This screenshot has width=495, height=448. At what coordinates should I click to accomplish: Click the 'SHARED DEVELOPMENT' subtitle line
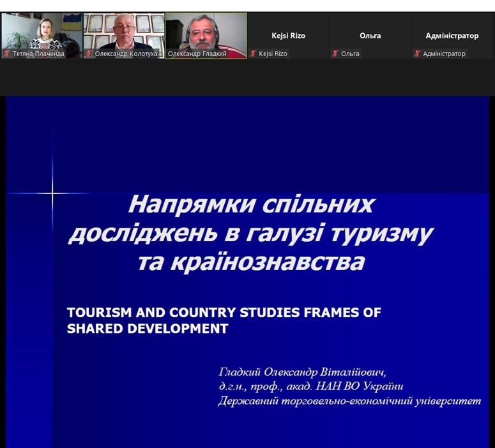pos(148,329)
